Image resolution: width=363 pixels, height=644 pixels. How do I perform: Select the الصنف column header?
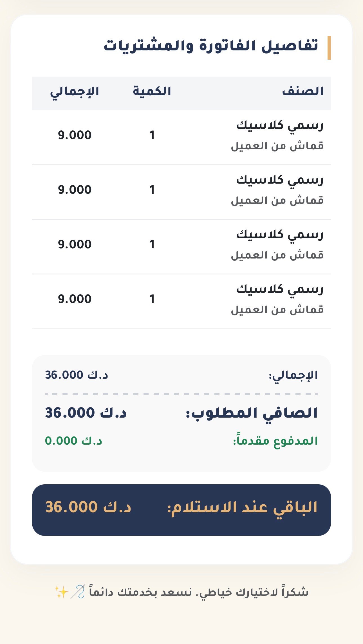[302, 92]
